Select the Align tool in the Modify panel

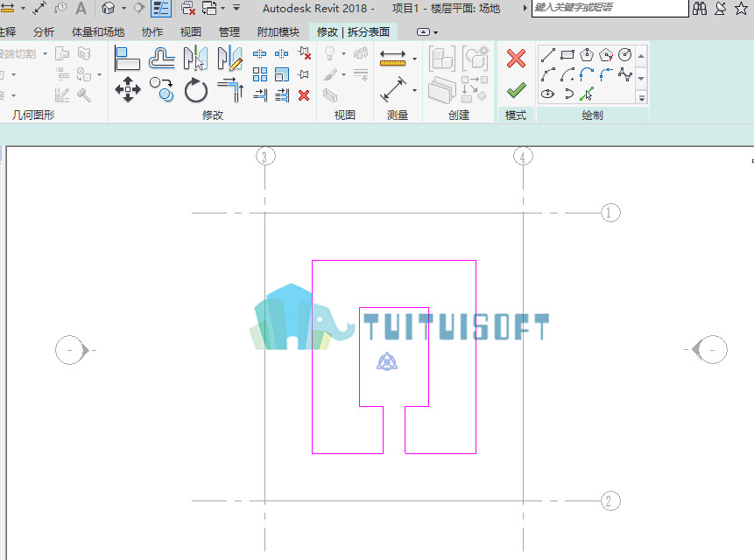pyautogui.click(x=127, y=58)
